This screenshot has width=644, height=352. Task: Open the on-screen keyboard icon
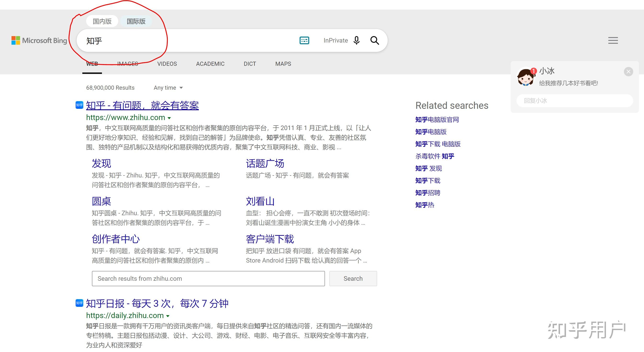304,40
